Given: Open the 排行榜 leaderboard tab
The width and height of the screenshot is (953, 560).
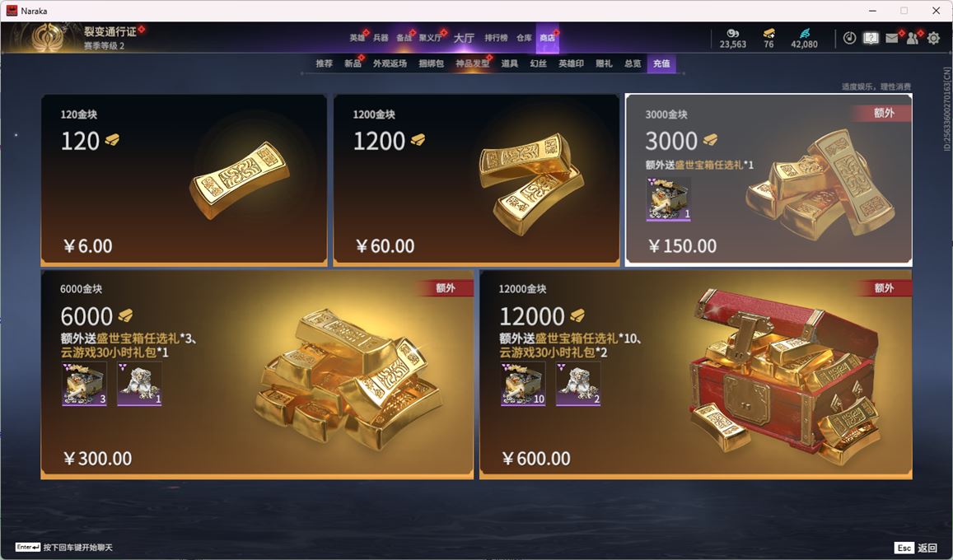Looking at the screenshot, I should [x=496, y=38].
